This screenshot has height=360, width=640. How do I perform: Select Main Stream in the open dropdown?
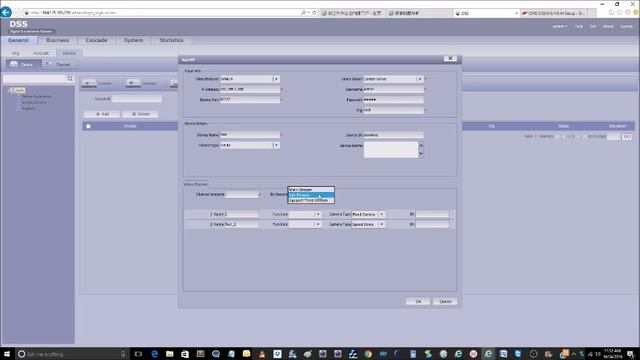click(311, 190)
